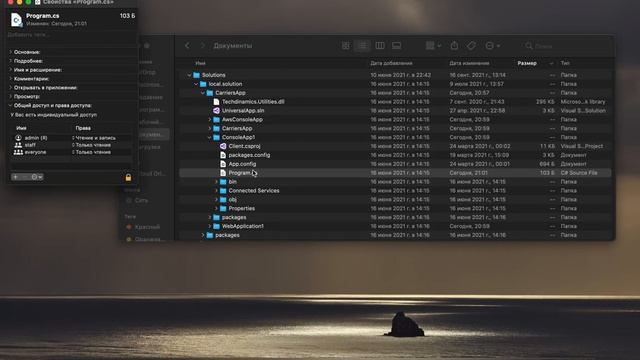Click the Client.csproj project icon
The width and height of the screenshot is (640, 360).
(x=223, y=146)
